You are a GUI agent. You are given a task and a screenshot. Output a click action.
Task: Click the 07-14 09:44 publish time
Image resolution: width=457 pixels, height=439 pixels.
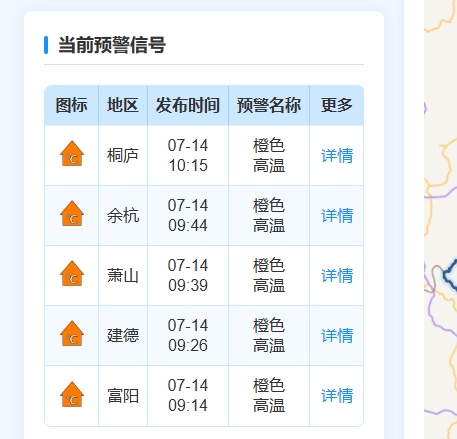188,216
